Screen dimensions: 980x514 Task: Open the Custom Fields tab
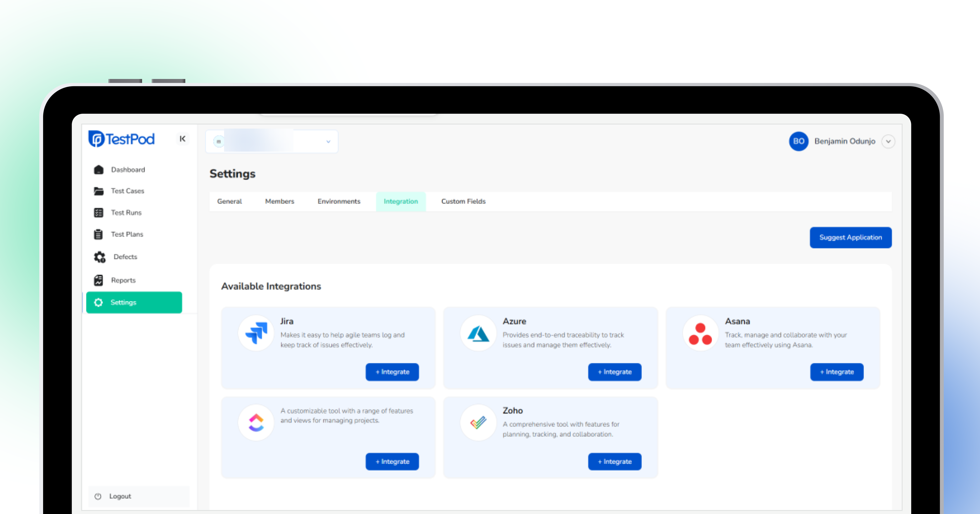pos(463,201)
